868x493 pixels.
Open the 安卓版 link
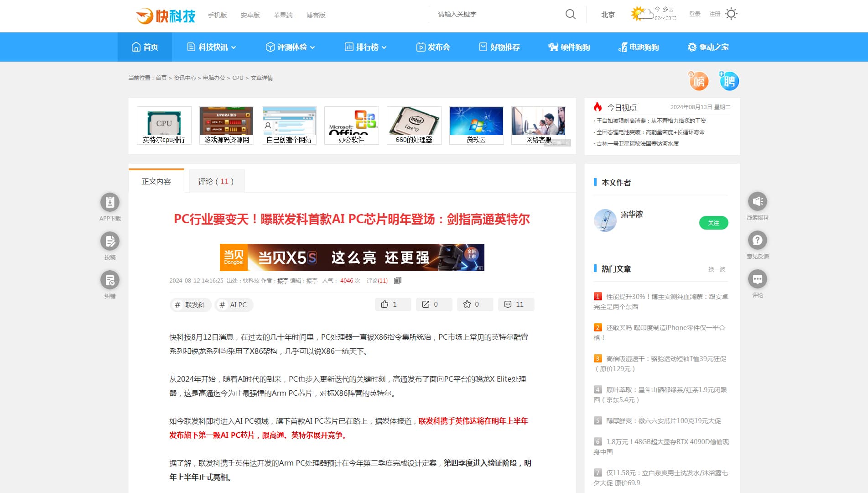coord(250,15)
